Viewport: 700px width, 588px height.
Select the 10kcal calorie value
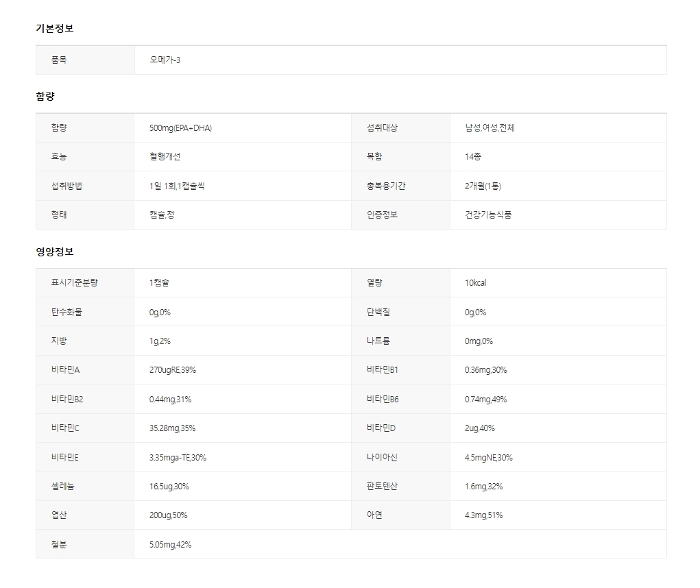(x=475, y=282)
